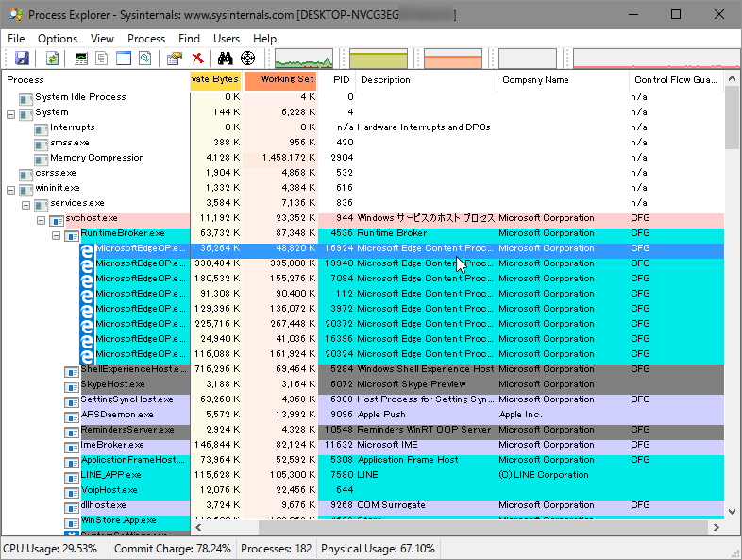Select the RemindersServer.exe process row

pyautogui.click(x=363, y=430)
